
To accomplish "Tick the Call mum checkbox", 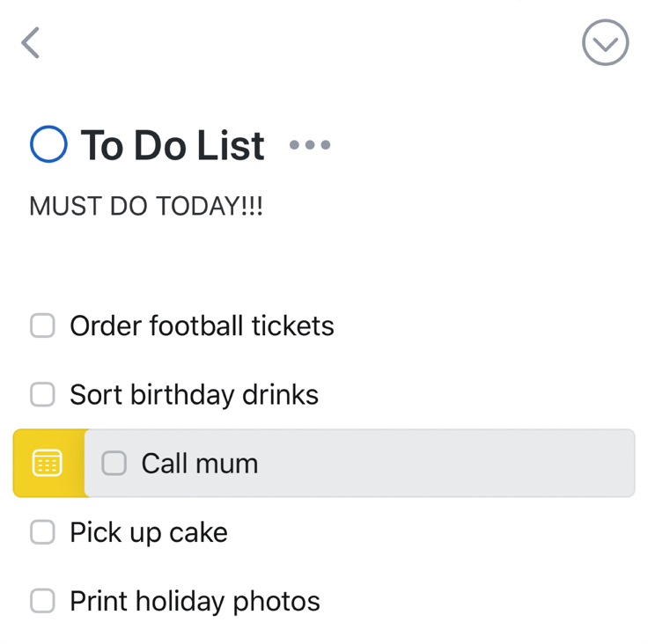I will tap(114, 463).
